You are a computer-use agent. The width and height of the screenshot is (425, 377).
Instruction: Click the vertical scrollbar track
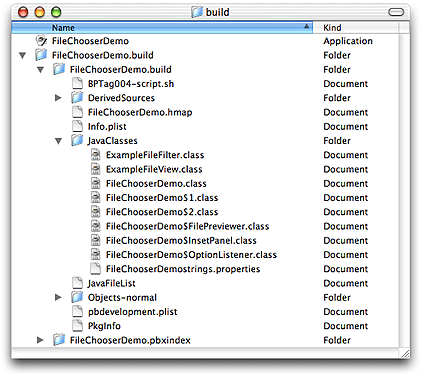coord(404,190)
